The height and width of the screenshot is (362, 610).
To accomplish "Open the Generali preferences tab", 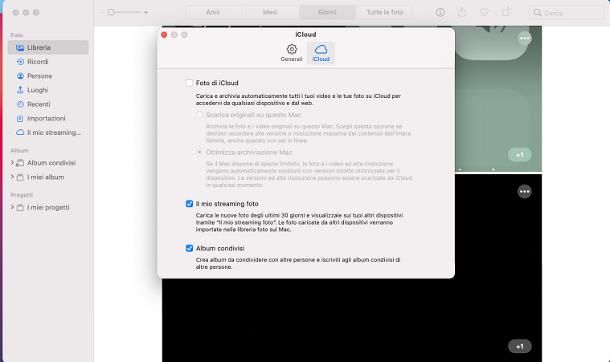I will [x=291, y=53].
